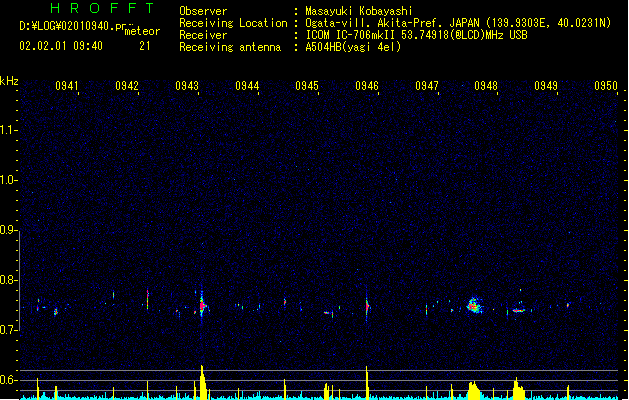
Task: Click the 'Receiving Location' label
Action: tap(233, 23)
